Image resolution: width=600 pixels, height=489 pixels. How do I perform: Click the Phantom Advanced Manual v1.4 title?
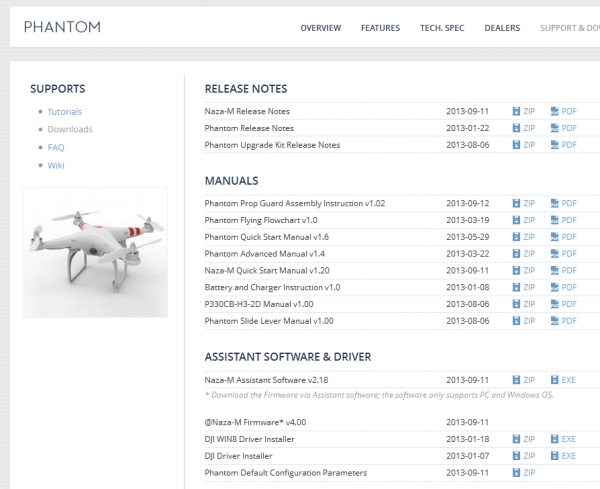265,254
